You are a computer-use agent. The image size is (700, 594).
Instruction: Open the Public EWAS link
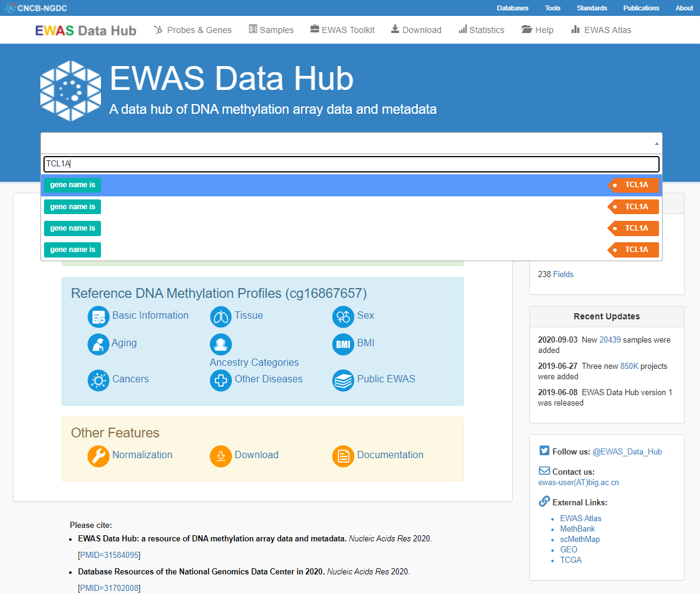(386, 379)
